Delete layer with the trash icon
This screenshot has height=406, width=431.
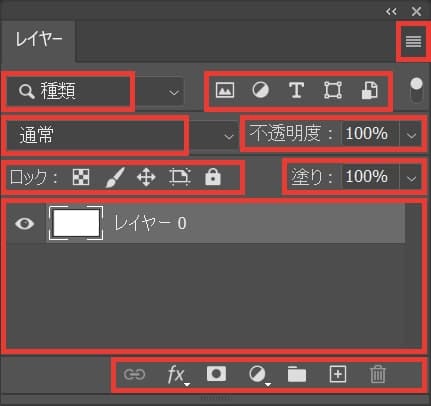[x=378, y=375]
